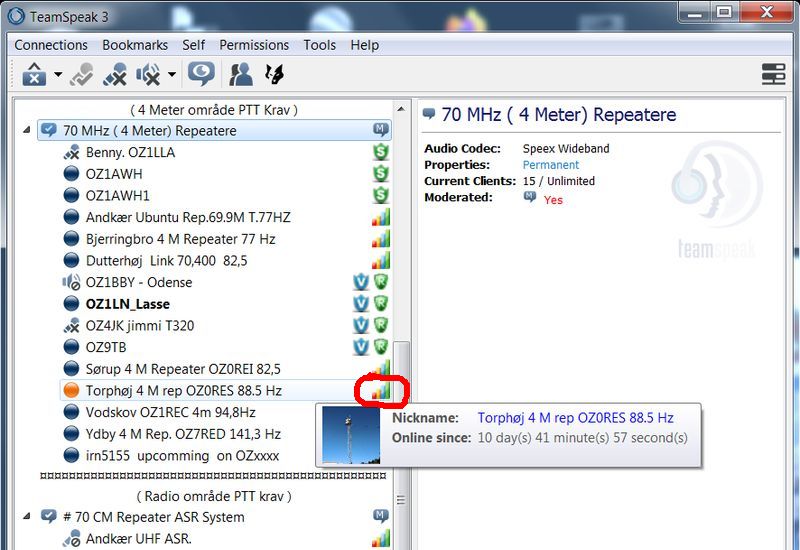This screenshot has height=550, width=800.
Task: Open the Connections menu
Action: [x=51, y=45]
